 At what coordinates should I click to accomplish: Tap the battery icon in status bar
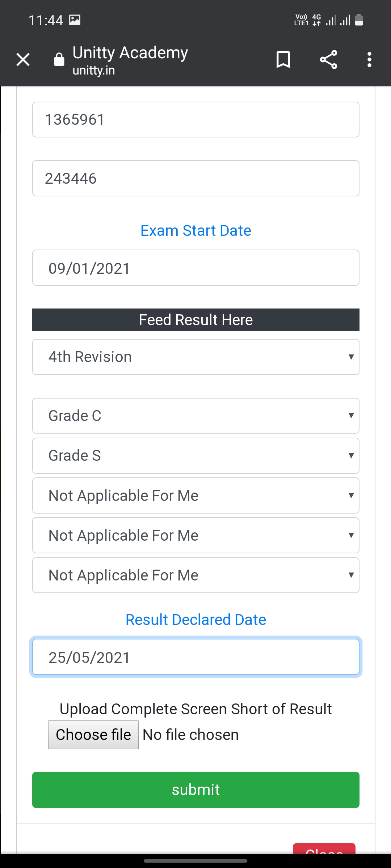359,20
